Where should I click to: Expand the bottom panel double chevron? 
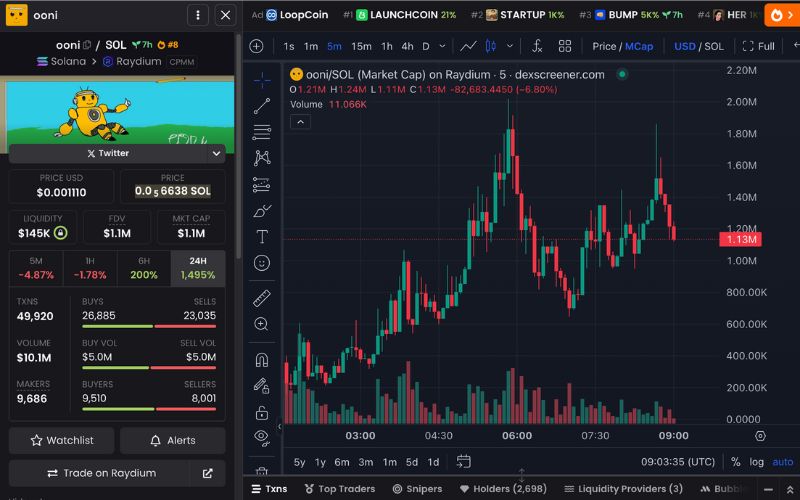789,490
